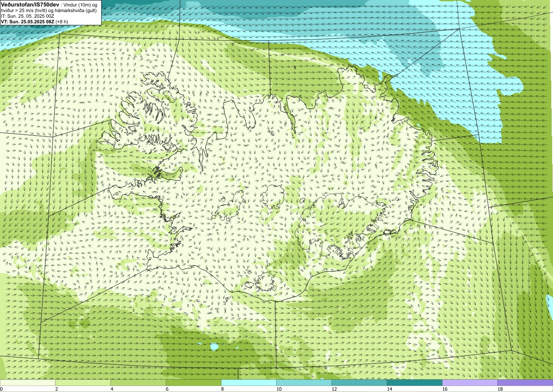553x392 pixels.
Task: Click the teal 12–14 m/s legend swatch
Action: (359, 383)
